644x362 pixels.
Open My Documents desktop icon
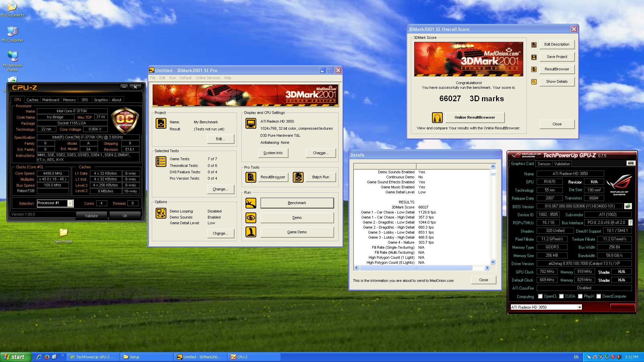pos(12,9)
